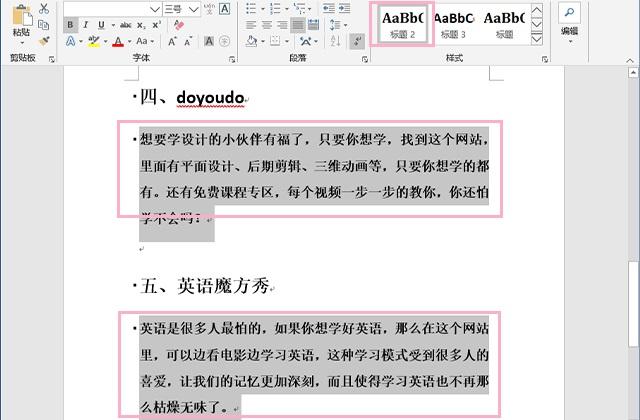640x420 pixels.
Task: Toggle subscript formatting
Action: point(141,25)
